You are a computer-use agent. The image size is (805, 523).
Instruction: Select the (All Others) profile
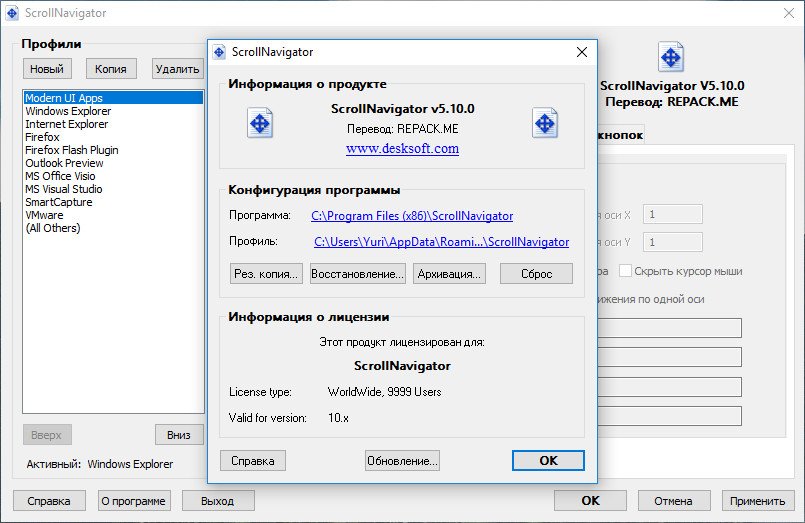(113, 228)
